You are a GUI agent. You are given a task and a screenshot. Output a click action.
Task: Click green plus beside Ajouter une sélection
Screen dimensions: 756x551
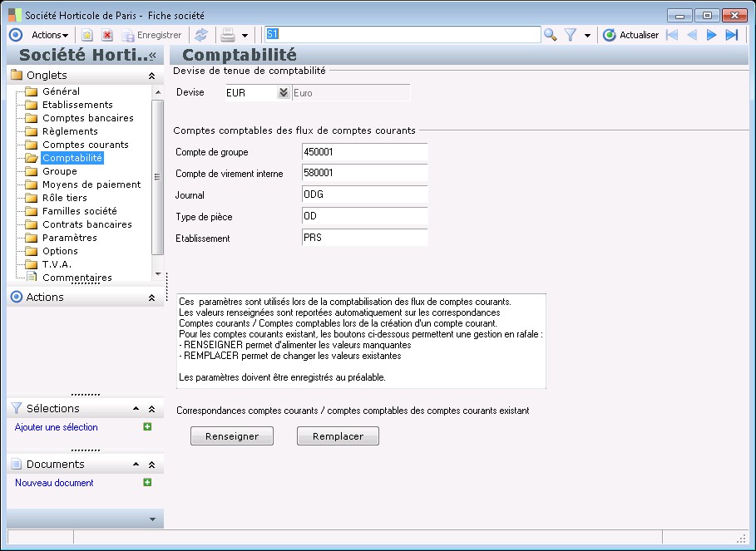coord(147,427)
